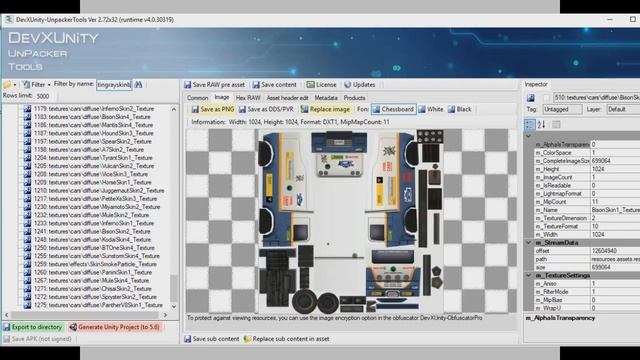Click Save sub content button

(x=211, y=339)
